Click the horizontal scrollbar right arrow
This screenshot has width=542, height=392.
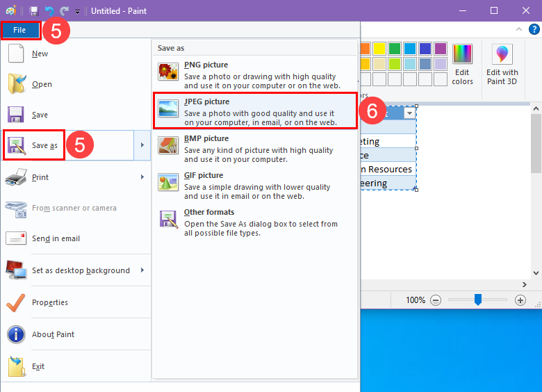(525, 284)
